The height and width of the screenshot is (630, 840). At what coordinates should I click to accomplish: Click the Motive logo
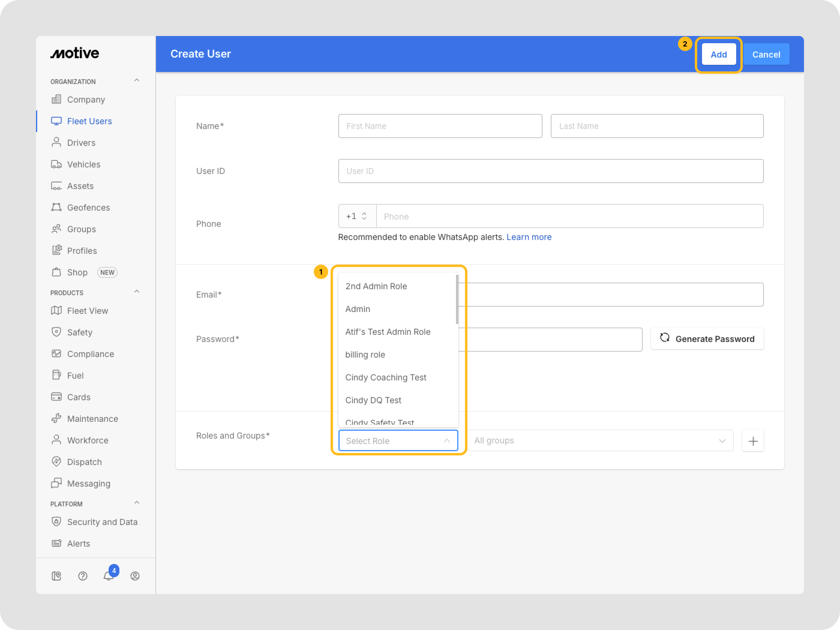(x=75, y=53)
